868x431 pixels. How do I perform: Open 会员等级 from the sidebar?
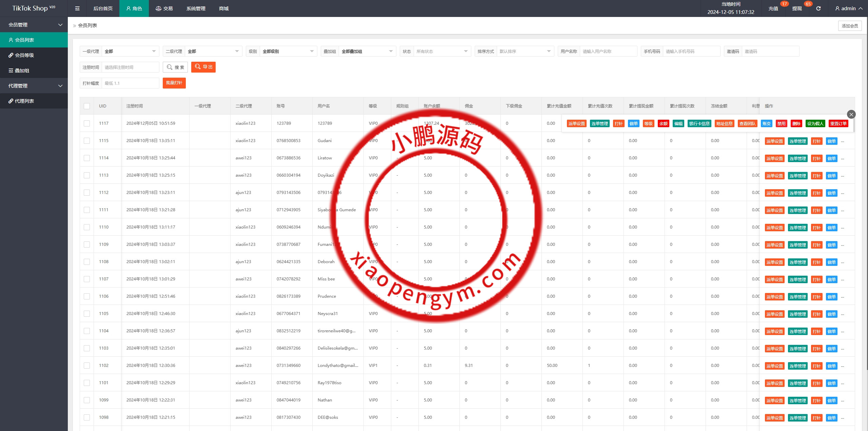click(x=24, y=55)
